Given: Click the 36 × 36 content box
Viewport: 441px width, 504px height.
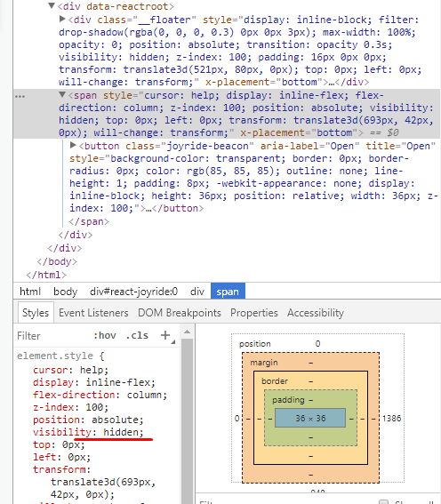Looking at the screenshot, I should [310, 418].
